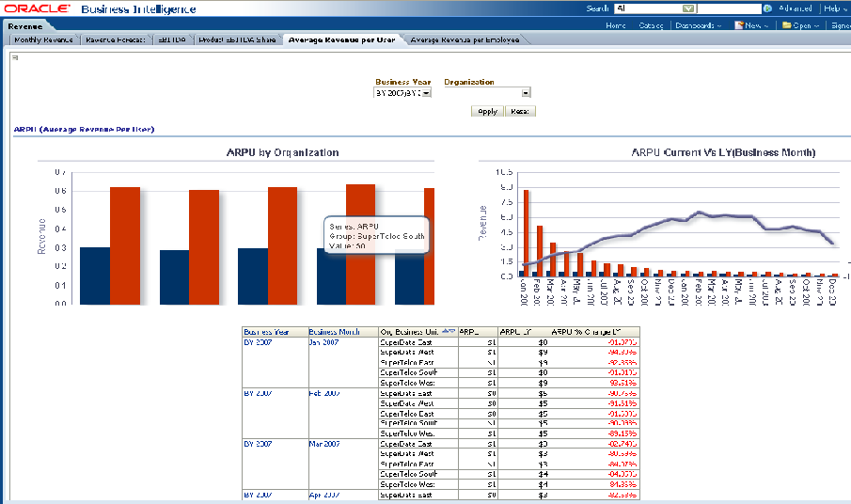851x504 pixels.
Task: Click the New document icon
Action: (x=739, y=25)
